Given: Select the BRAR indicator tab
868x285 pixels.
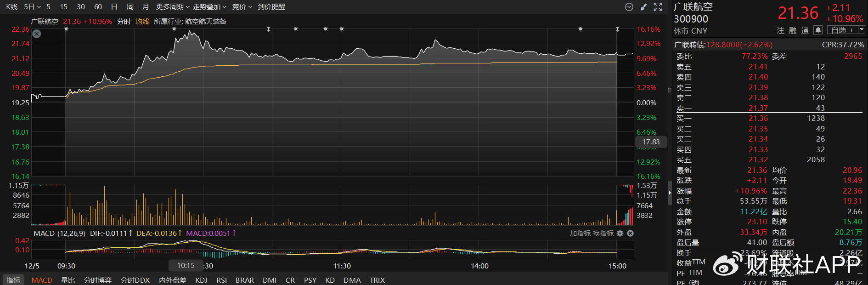Looking at the screenshot, I should (x=245, y=280).
